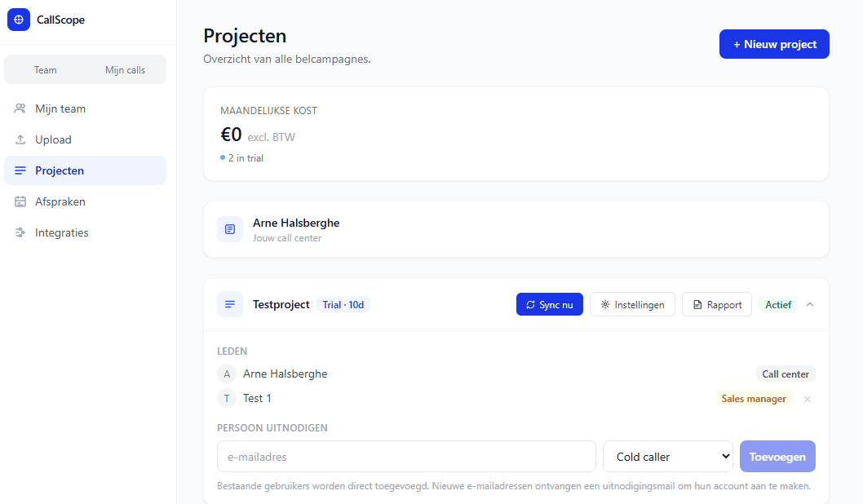Click the Trial · 10d badge
This screenshot has height=504, width=863.
pyautogui.click(x=343, y=305)
